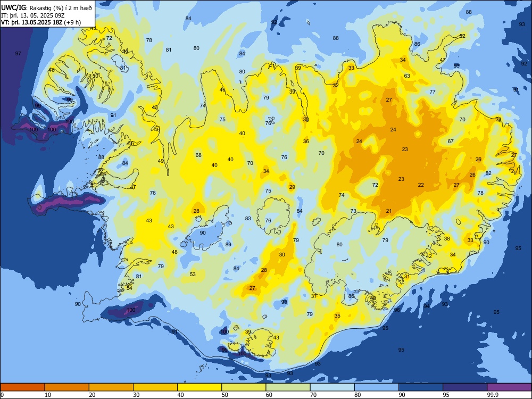Click the legend label '60'
Image resolution: width=532 pixels, height=399 pixels.
pos(269,395)
